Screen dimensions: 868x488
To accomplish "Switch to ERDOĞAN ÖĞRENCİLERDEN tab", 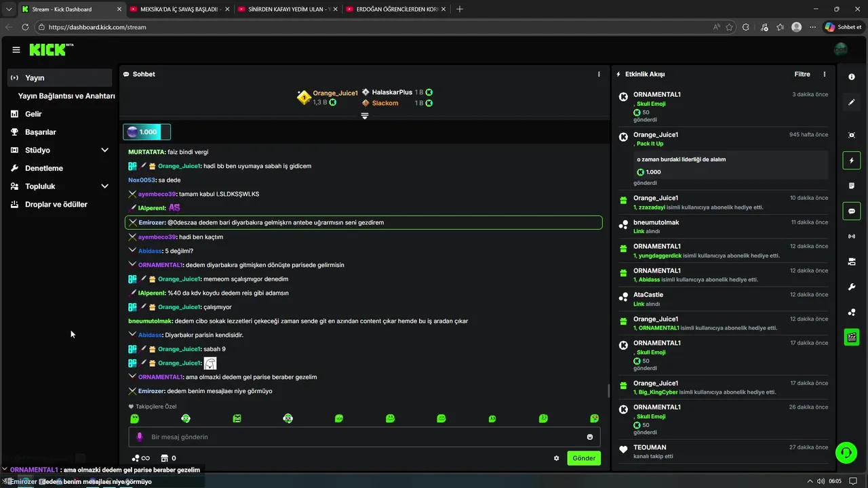I will [x=395, y=9].
